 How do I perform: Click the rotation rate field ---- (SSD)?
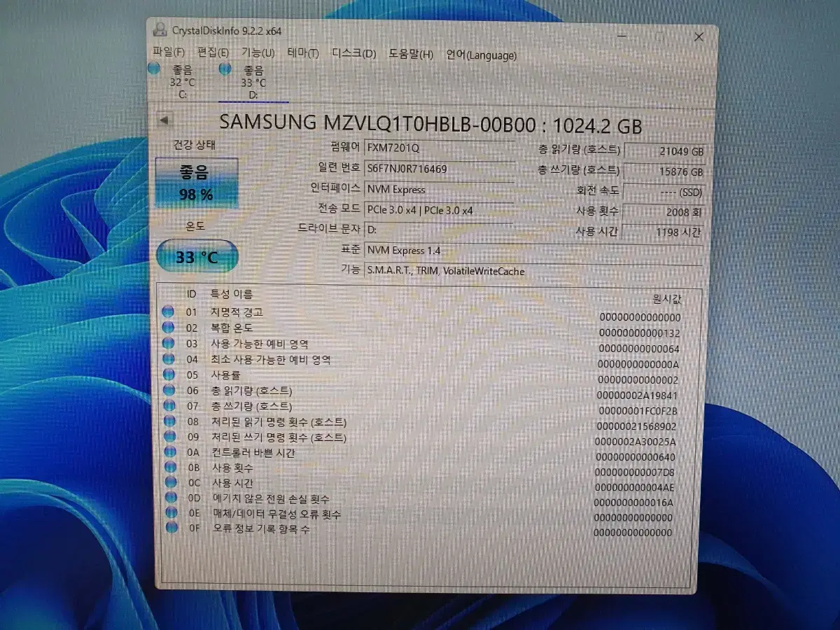point(663,191)
